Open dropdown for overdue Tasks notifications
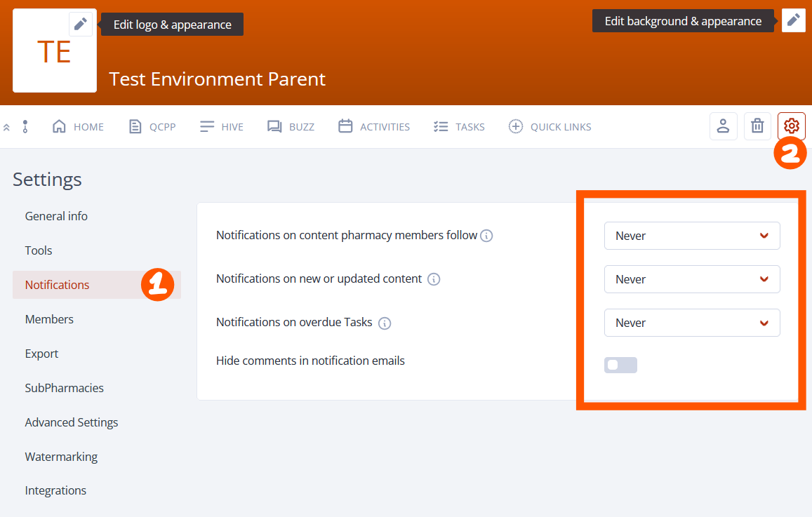The width and height of the screenshot is (812, 517). click(692, 323)
